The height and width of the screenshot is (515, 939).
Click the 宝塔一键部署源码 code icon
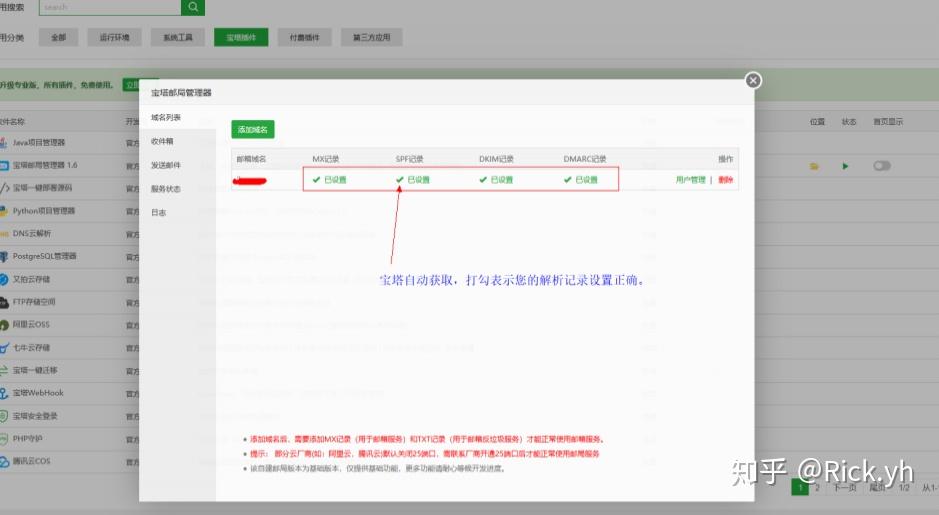[4, 188]
